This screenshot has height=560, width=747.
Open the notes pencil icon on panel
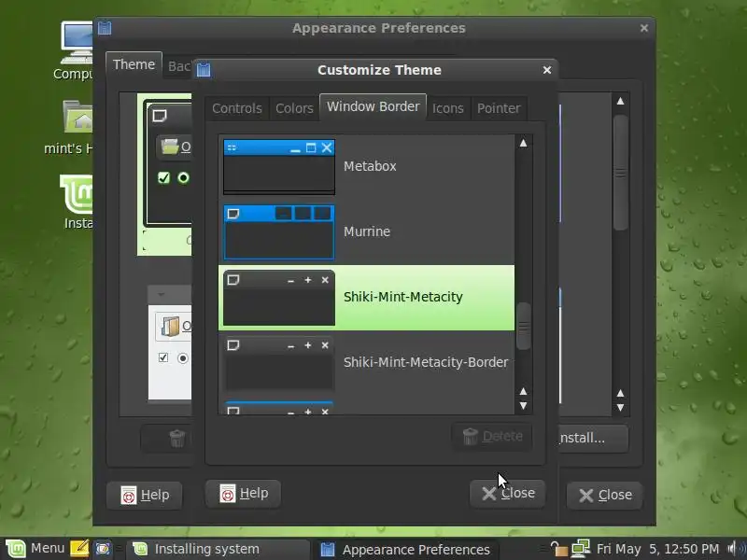pos(79,549)
